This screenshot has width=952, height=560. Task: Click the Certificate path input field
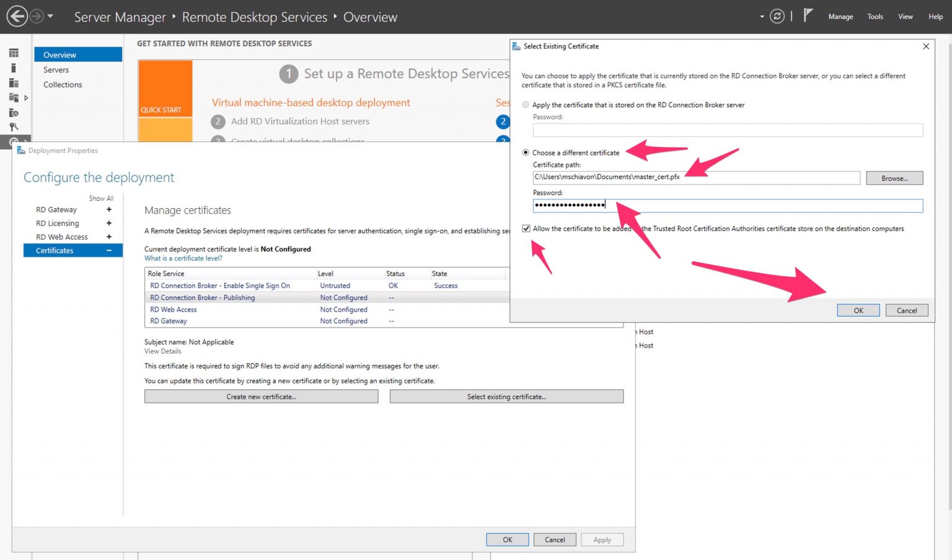(x=696, y=177)
